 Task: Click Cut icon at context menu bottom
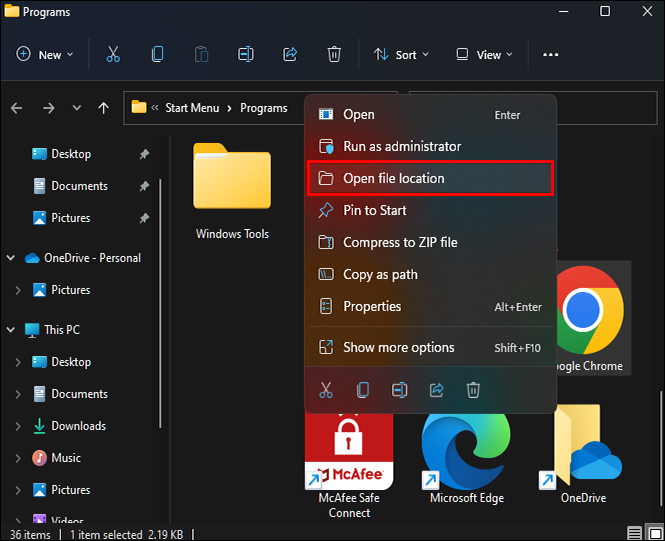point(325,389)
